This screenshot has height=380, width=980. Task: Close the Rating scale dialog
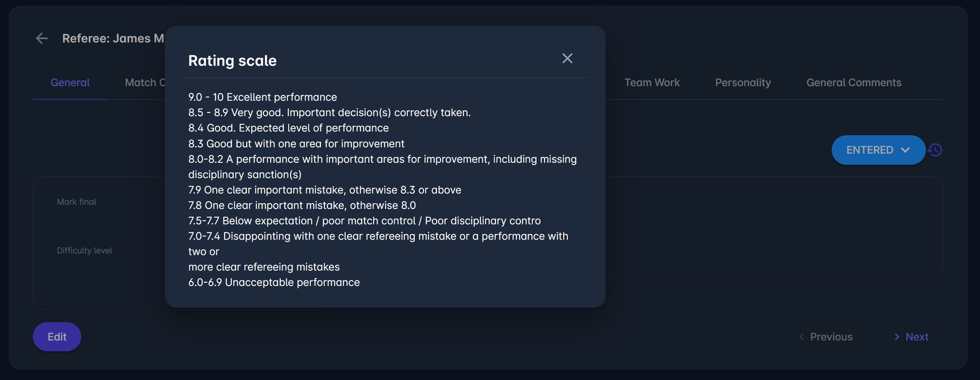pyautogui.click(x=567, y=58)
